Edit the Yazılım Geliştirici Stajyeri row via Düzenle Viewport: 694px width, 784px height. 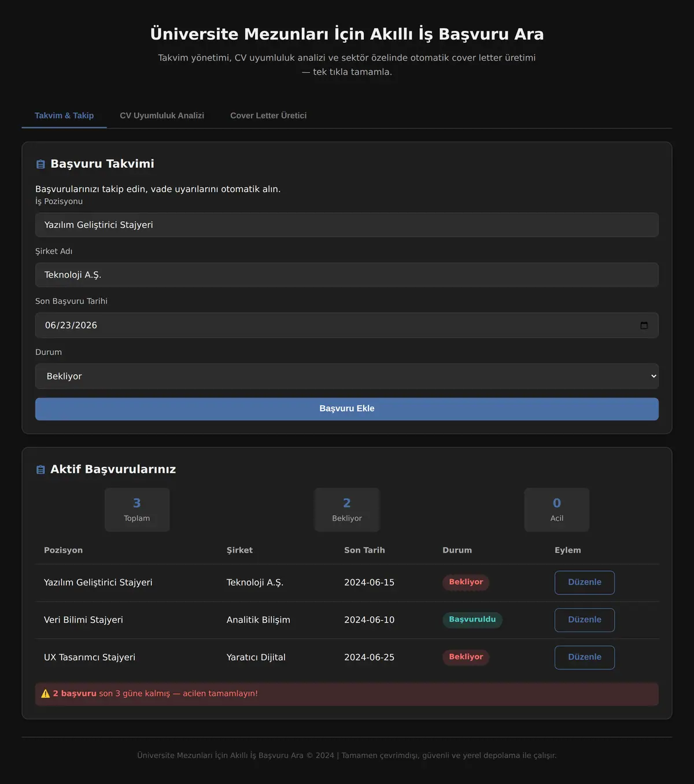585,583
